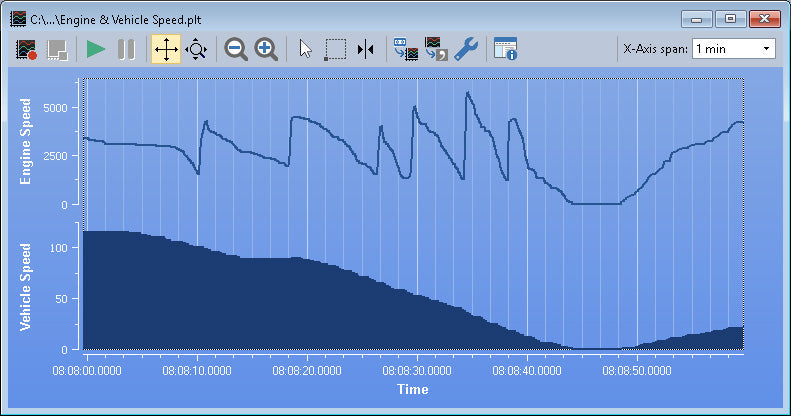Minimize the plot window
This screenshot has height=416, width=791.
(x=697, y=19)
